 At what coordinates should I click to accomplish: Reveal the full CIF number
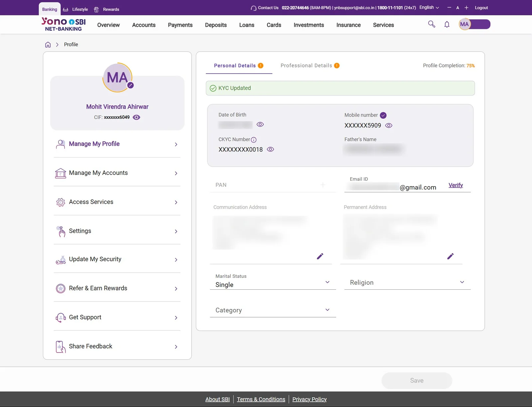point(136,117)
